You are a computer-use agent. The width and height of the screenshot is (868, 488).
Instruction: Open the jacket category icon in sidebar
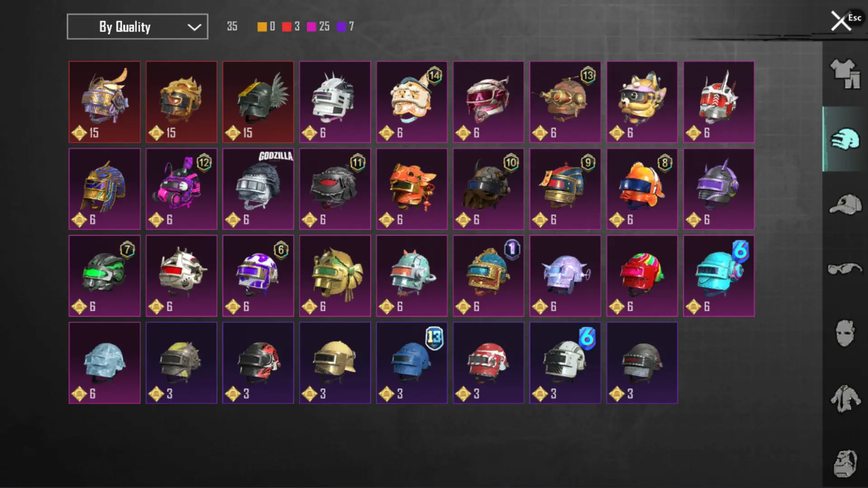coord(844,399)
